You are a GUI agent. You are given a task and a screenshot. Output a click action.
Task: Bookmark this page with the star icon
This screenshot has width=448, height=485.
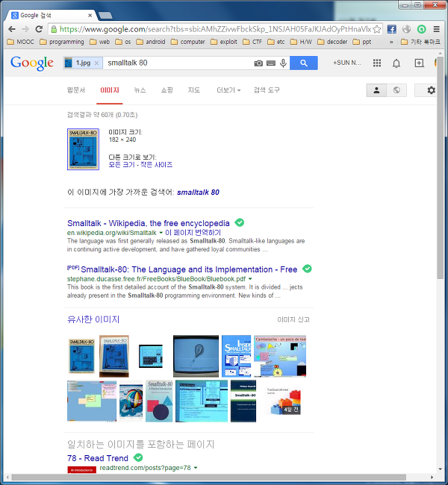[x=377, y=29]
